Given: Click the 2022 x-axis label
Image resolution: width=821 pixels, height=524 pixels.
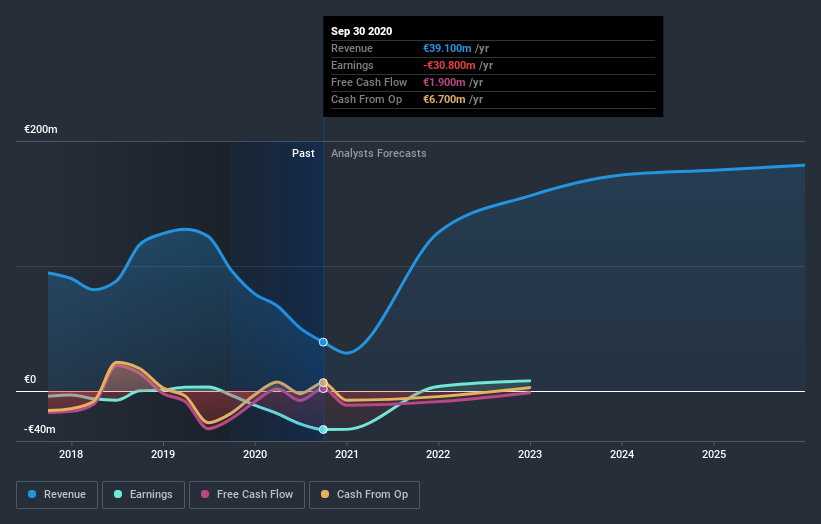Looking at the screenshot, I should [438, 454].
